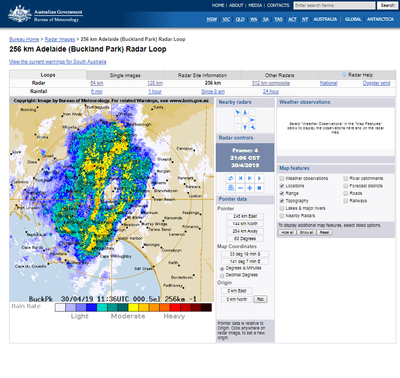Screen dimensions: 400x378
Task: Switch to the Loops tab
Action: [x=48, y=75]
